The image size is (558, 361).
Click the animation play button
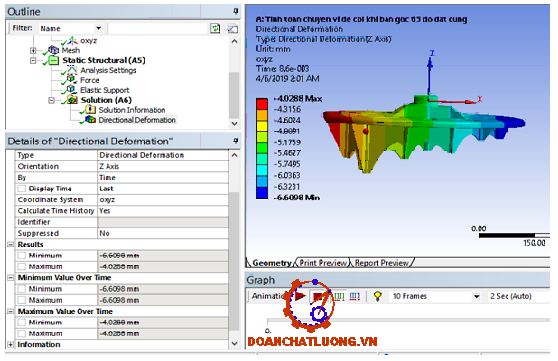[301, 295]
